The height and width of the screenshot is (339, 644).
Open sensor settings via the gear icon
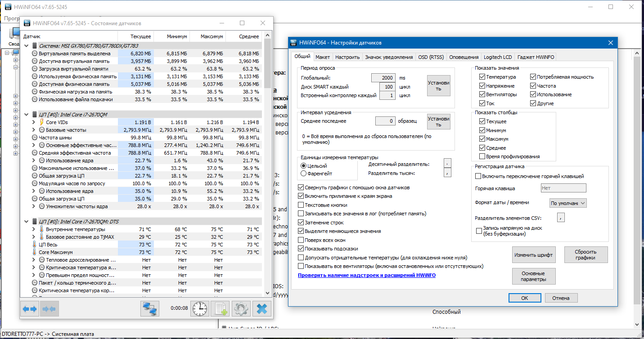[241, 309]
